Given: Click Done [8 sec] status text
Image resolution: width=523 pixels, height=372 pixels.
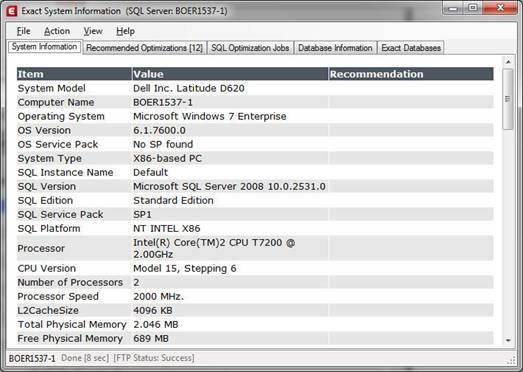Looking at the screenshot, I should point(85,358).
